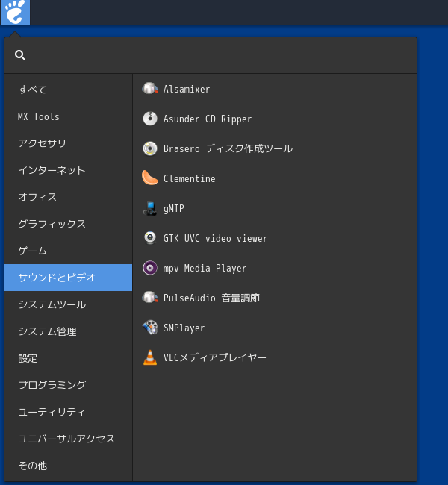The height and width of the screenshot is (485, 448).
Task: Switch to the MX Tools category
Action: coord(69,116)
